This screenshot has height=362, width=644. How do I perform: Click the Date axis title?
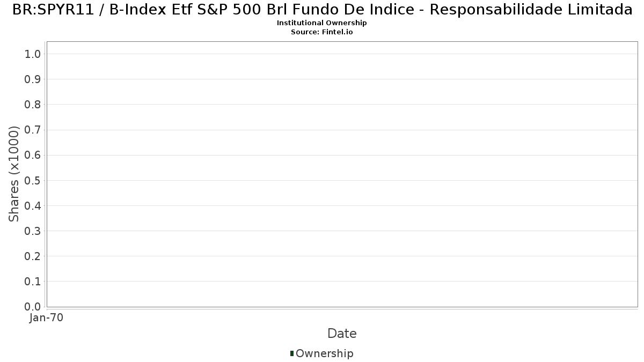[342, 334]
